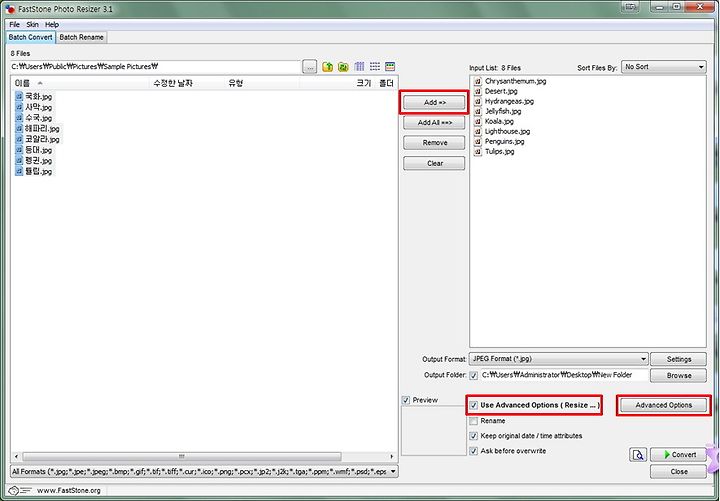Click the 코알라.jpg file icon
720x501 pixels.
[19, 139]
